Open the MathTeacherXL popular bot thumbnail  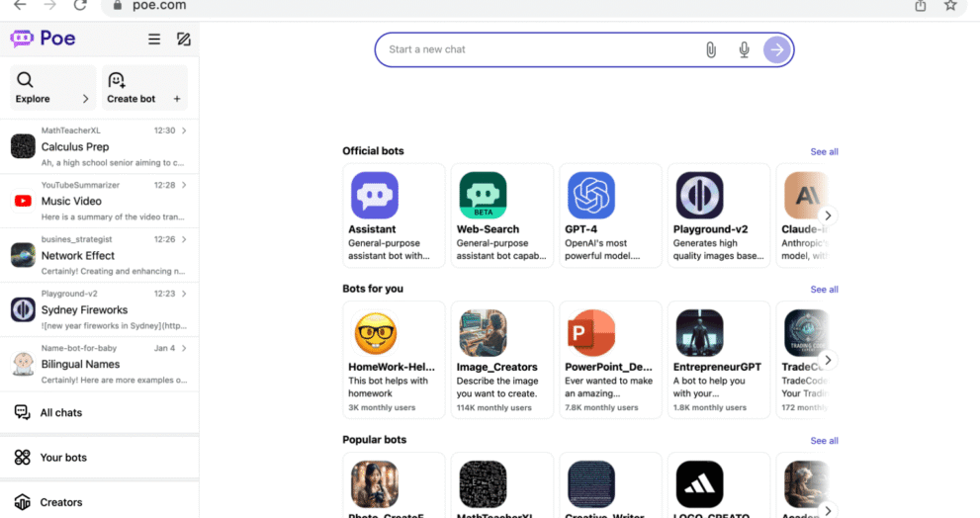(484, 484)
